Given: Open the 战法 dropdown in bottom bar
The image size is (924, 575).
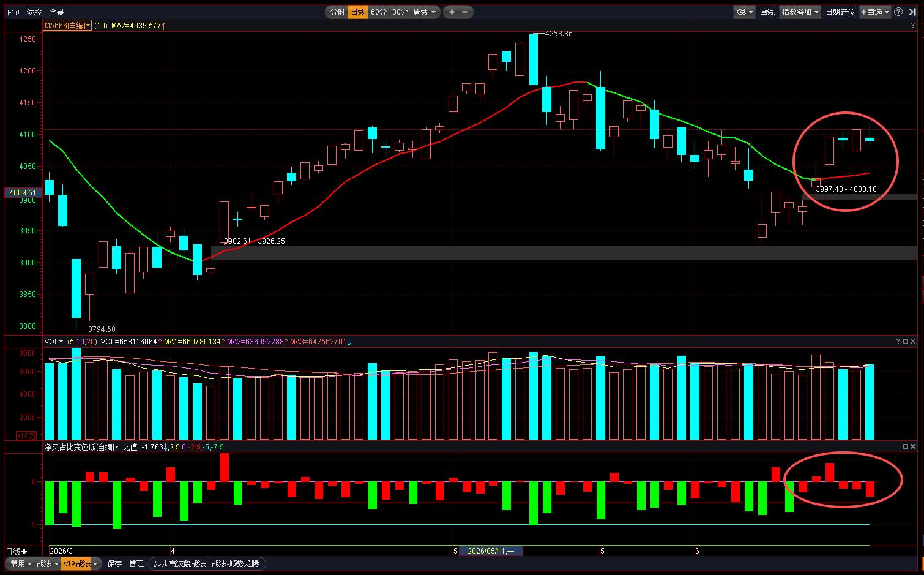Looking at the screenshot, I should tap(47, 564).
